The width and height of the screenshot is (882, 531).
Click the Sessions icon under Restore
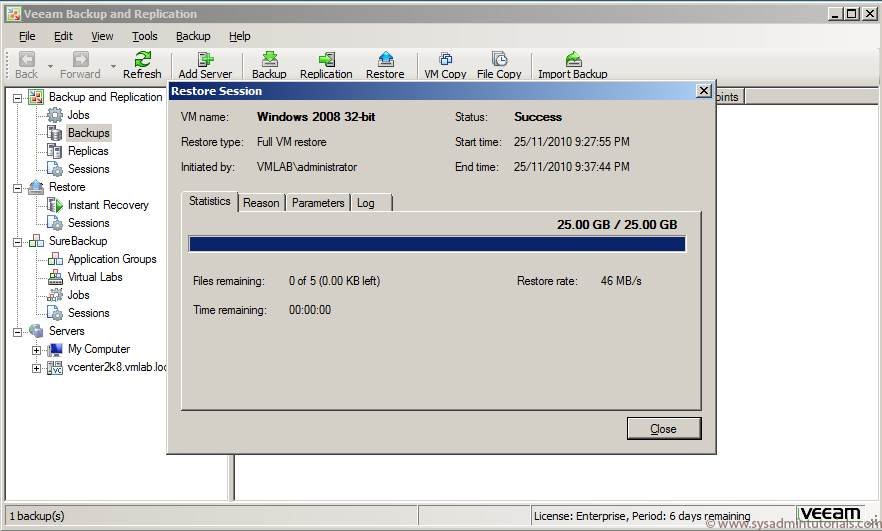[x=55, y=223]
